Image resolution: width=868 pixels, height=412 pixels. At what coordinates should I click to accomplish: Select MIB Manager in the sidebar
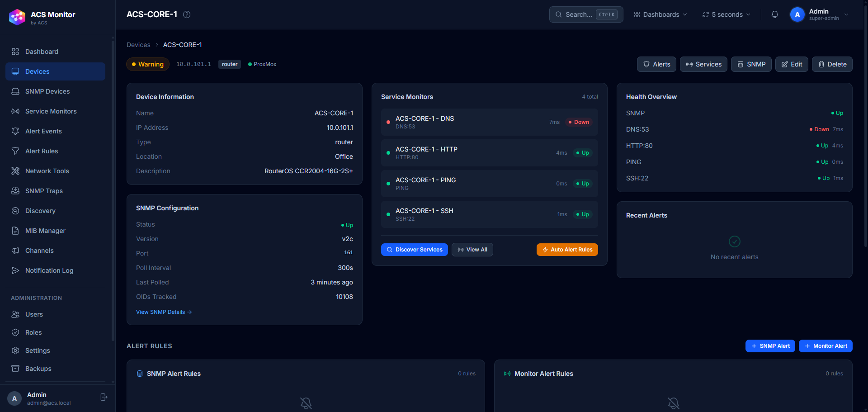[55, 231]
